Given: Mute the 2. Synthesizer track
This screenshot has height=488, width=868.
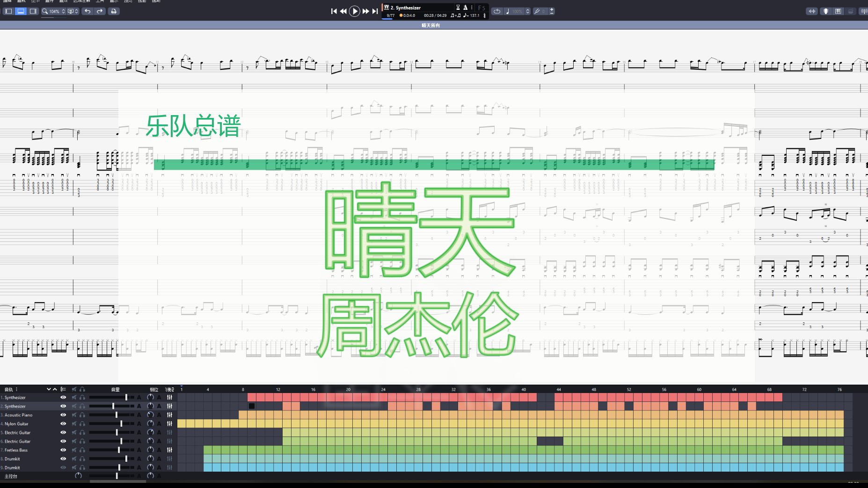Looking at the screenshot, I should pyautogui.click(x=74, y=406).
